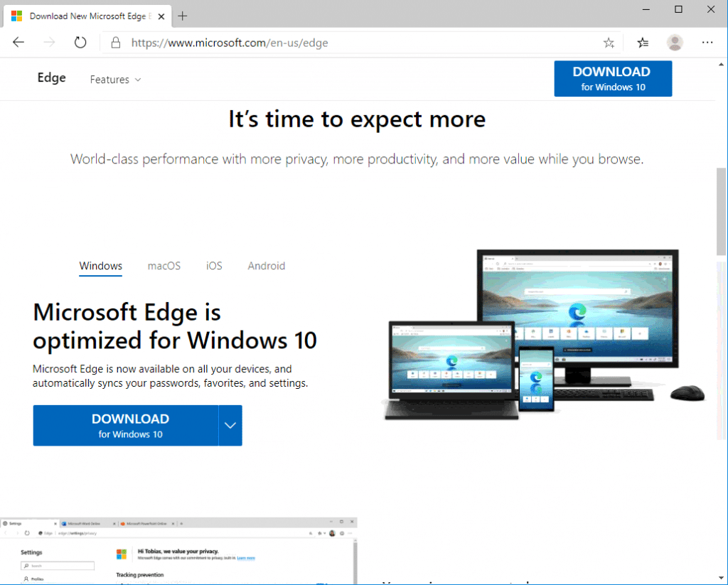Image resolution: width=728 pixels, height=585 pixels.
Task: Select the Windows platform option
Action: [x=100, y=266]
